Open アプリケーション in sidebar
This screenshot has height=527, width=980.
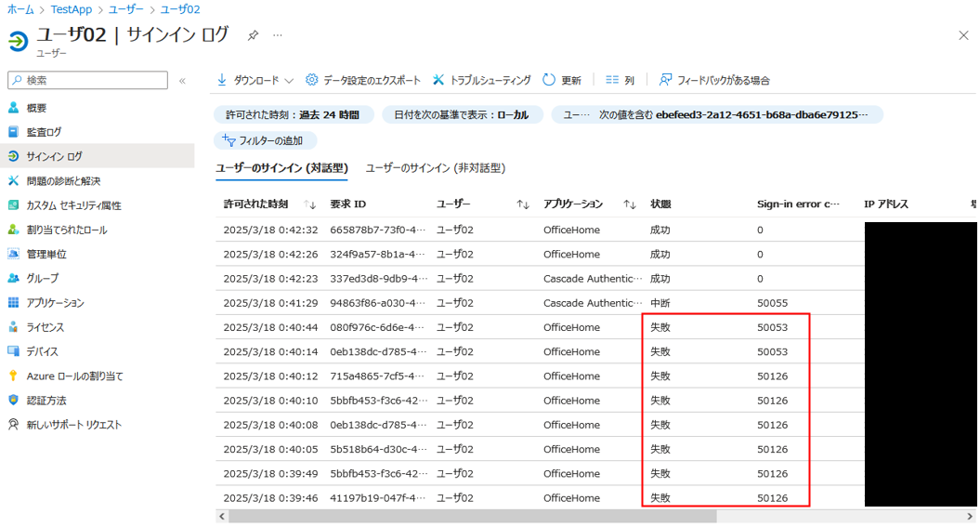click(55, 303)
